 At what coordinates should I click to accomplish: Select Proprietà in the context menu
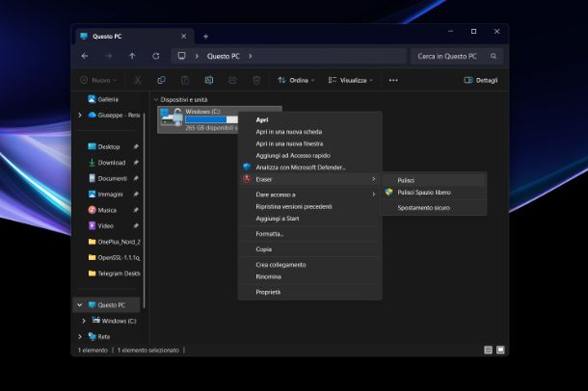click(x=268, y=292)
